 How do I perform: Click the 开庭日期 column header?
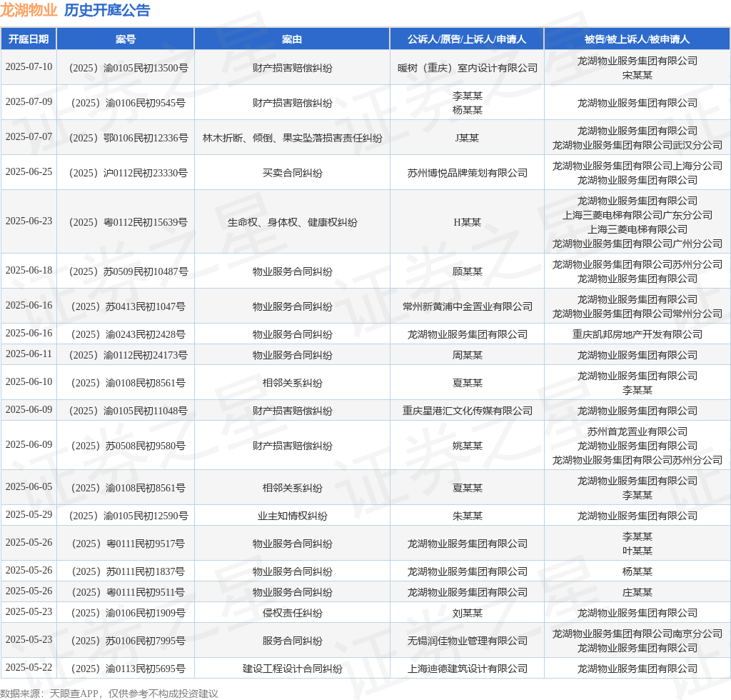[x=29, y=39]
